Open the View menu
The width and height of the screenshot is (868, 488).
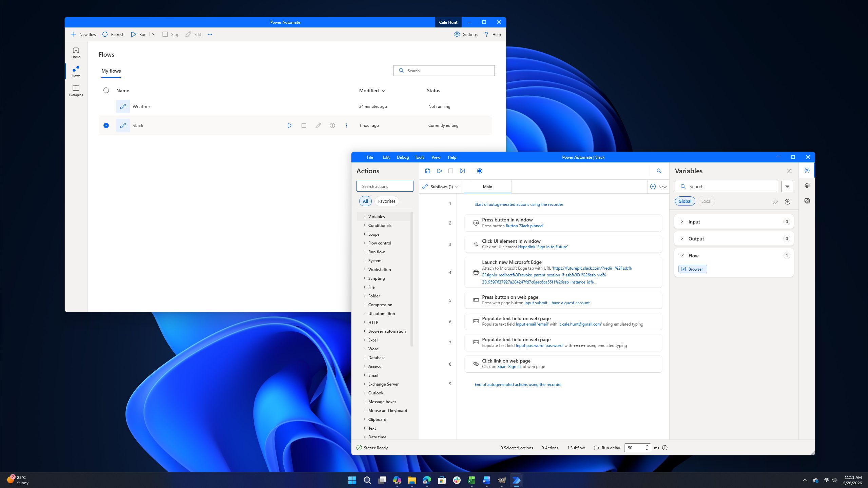tap(436, 157)
